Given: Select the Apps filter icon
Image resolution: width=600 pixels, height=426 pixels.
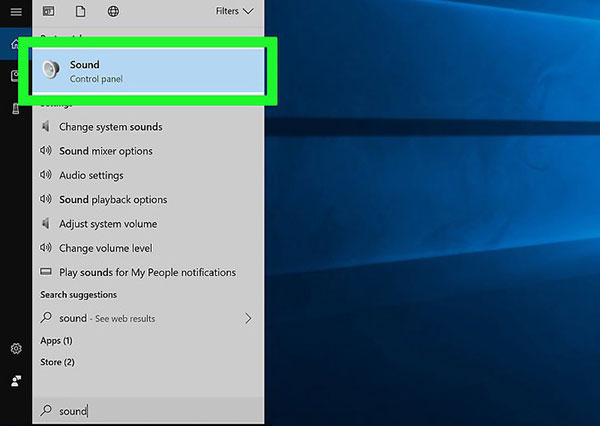Looking at the screenshot, I should coord(49,11).
